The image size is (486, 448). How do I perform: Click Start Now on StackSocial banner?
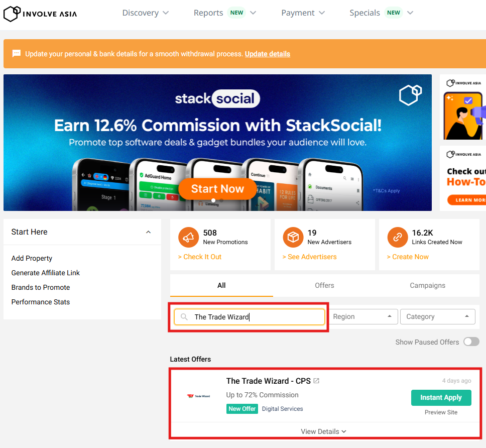[x=217, y=189]
